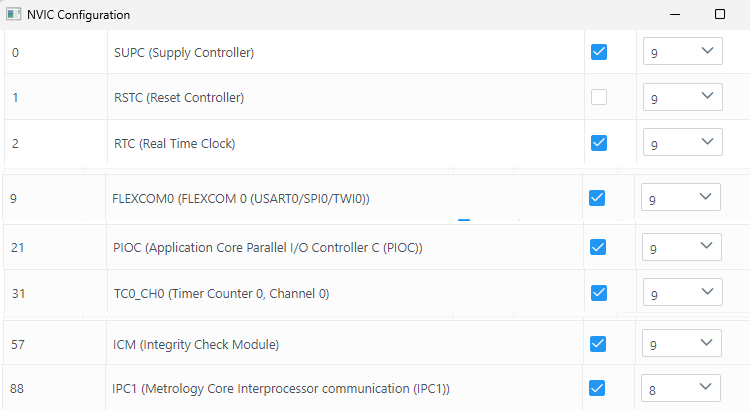Toggle the FLEXCOM0 interrupt checkbox
Screen dimensions: 750x410
597,198
